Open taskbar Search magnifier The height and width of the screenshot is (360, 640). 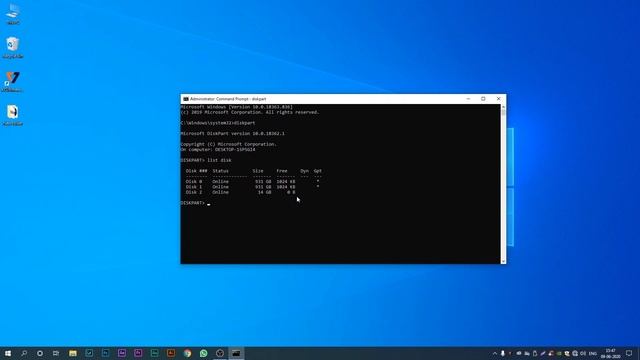(24, 353)
